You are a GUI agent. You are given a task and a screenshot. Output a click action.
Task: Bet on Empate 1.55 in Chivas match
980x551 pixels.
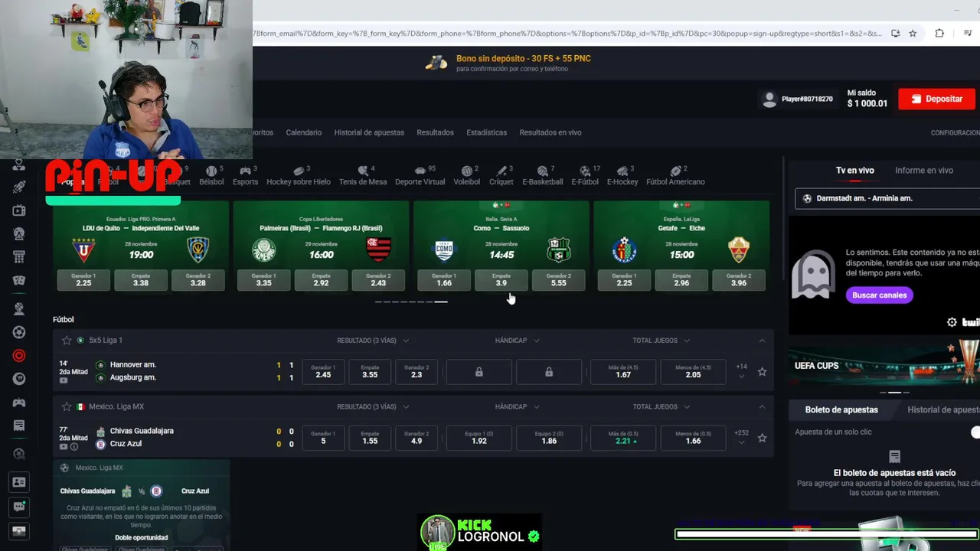(x=370, y=438)
